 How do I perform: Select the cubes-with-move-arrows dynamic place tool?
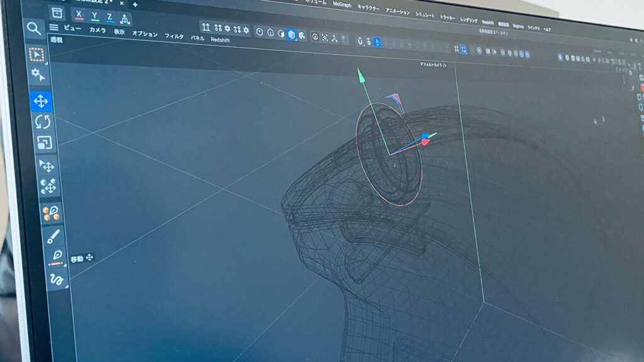(48, 186)
